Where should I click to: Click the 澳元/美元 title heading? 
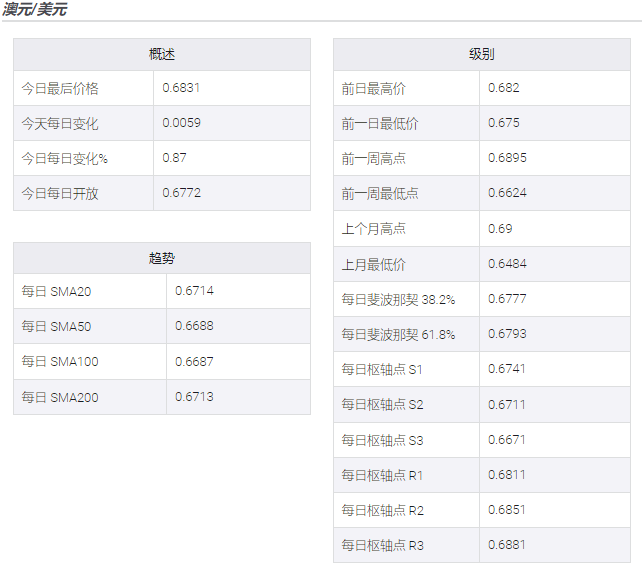coord(35,9)
